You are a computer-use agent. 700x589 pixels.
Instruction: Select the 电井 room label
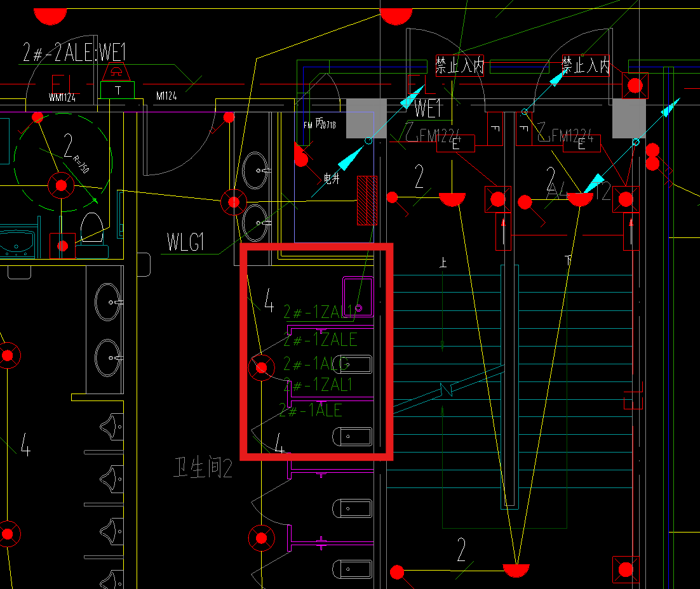[332, 179]
